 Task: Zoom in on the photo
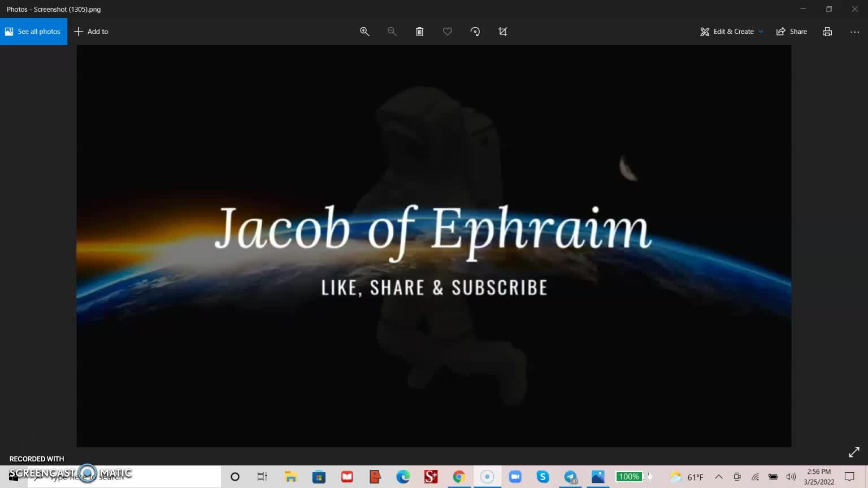point(364,32)
